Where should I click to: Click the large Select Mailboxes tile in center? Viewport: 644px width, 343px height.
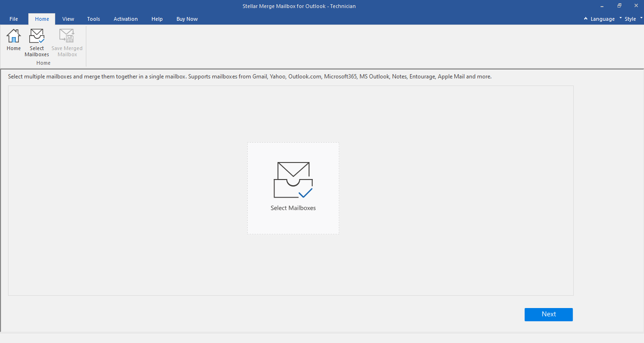pos(293,188)
